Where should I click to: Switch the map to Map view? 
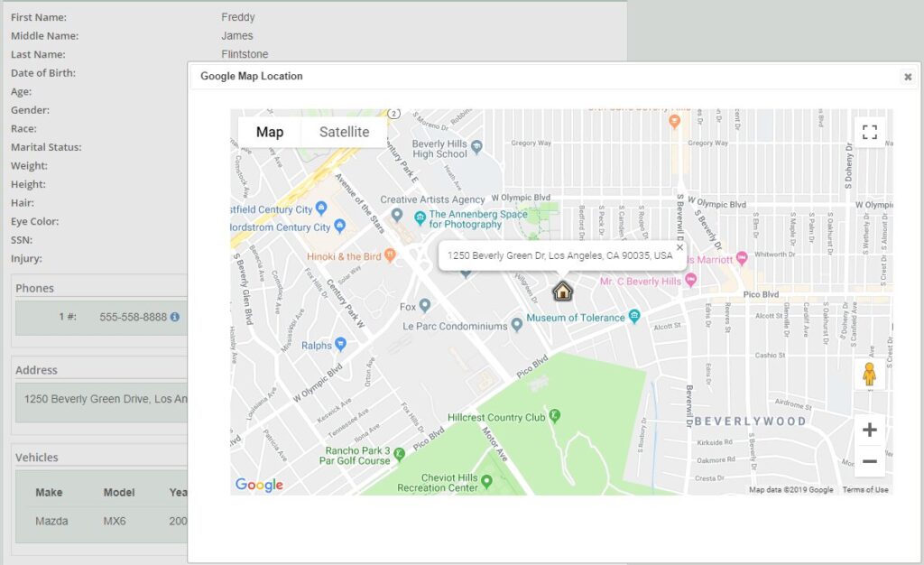coord(270,132)
